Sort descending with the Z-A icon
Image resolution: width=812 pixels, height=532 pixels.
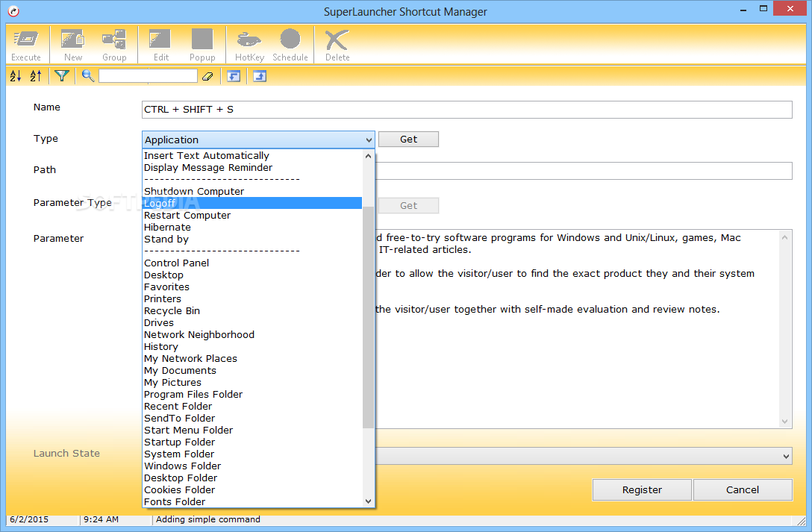point(36,76)
